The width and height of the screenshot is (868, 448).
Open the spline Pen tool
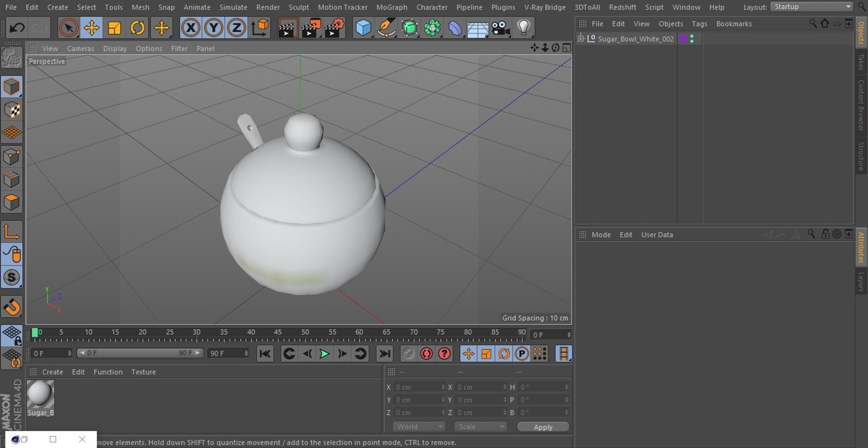coord(387,28)
